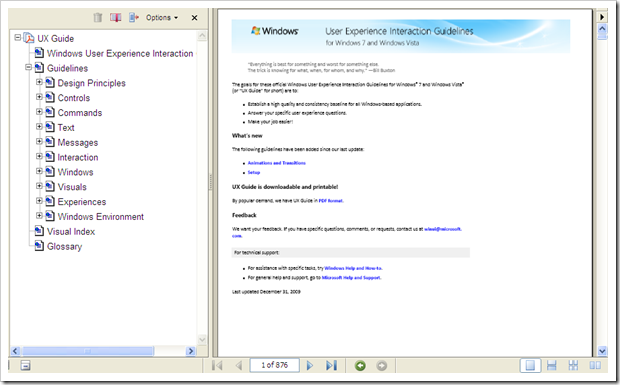Collapse the UX Guide root node
Viewport: 620px width, 385px height.
17,37
